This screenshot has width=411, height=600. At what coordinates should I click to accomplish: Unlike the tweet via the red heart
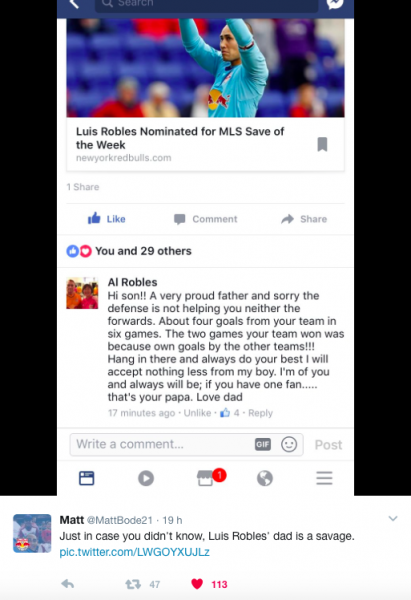click(197, 584)
